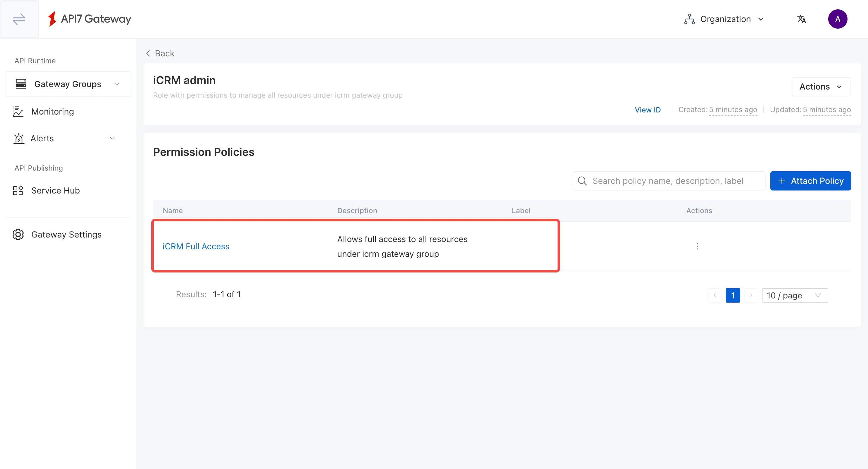Open the 10 / page size selector
This screenshot has width=868, height=469.
(794, 295)
